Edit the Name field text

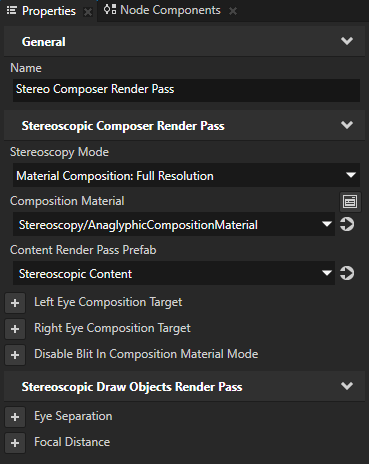pos(186,90)
